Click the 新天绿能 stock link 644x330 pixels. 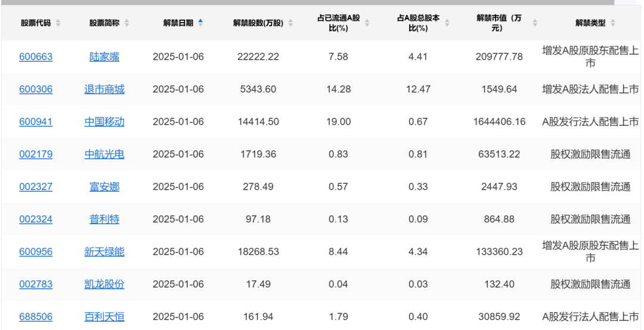[x=104, y=252]
